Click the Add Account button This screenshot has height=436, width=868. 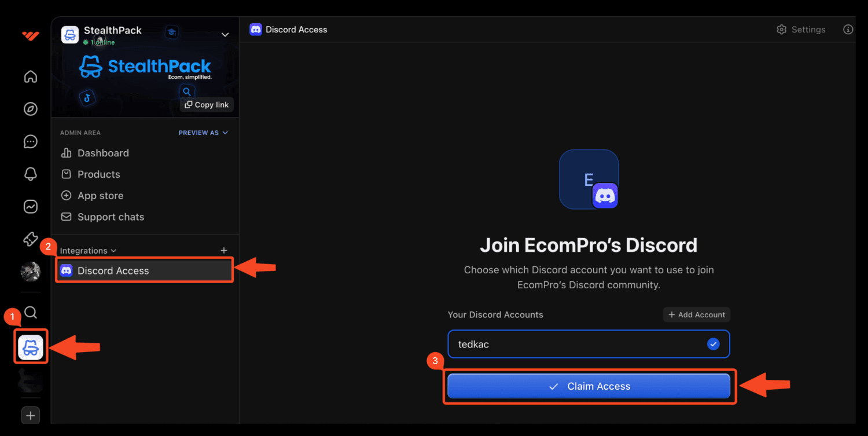click(696, 314)
